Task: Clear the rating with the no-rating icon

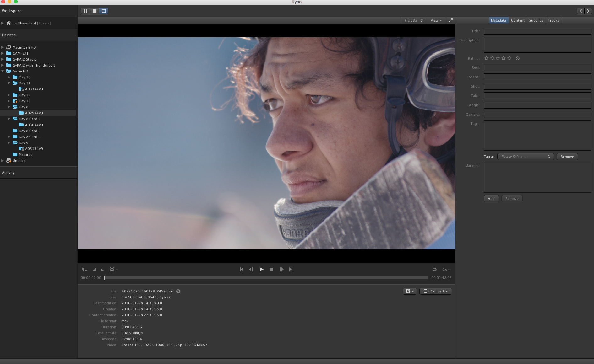Action: 518,58
